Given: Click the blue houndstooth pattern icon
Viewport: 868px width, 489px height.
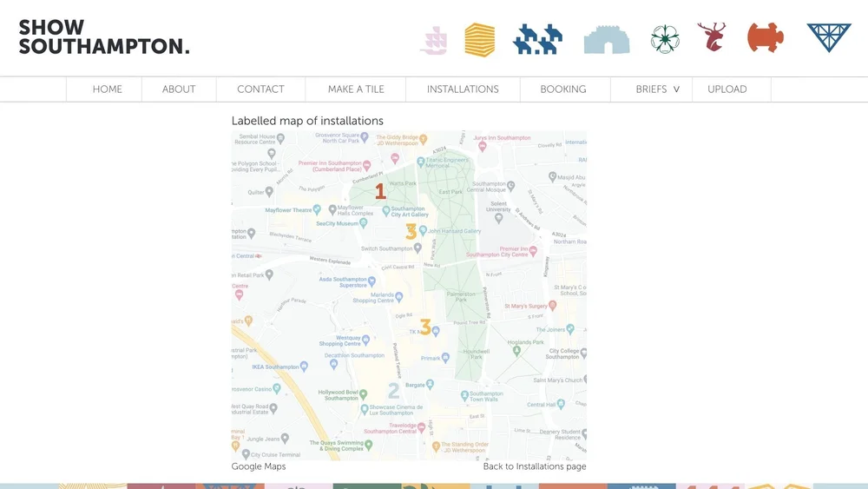Looking at the screenshot, I should [537, 39].
